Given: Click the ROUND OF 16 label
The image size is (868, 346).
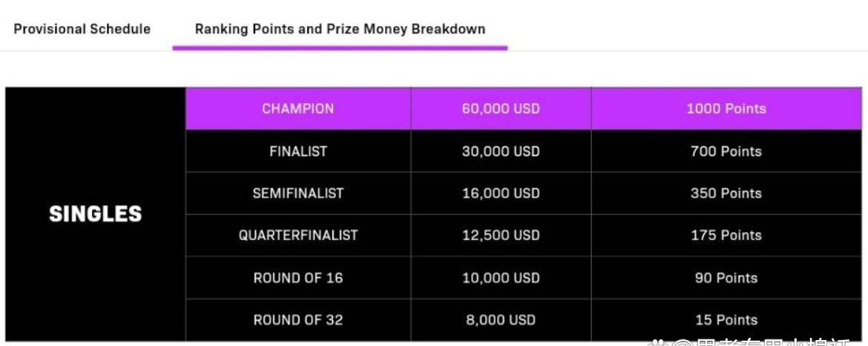Looking at the screenshot, I should click(x=297, y=278).
